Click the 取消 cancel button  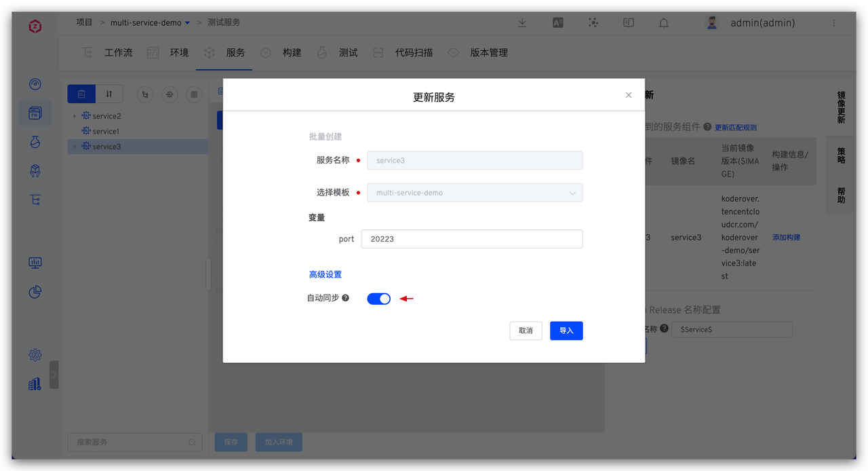526,331
